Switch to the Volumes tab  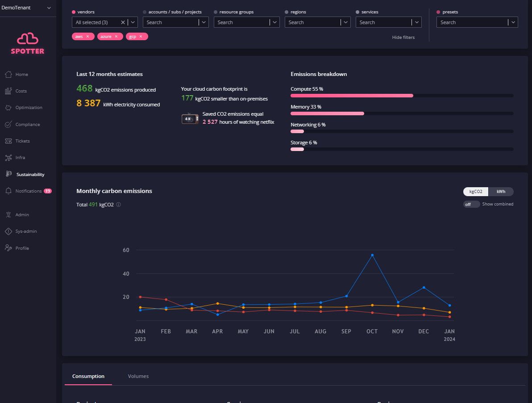[x=138, y=376]
